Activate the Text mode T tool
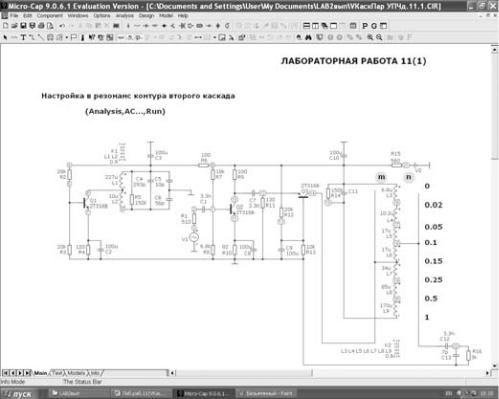499x399 pixels. click(x=23, y=37)
